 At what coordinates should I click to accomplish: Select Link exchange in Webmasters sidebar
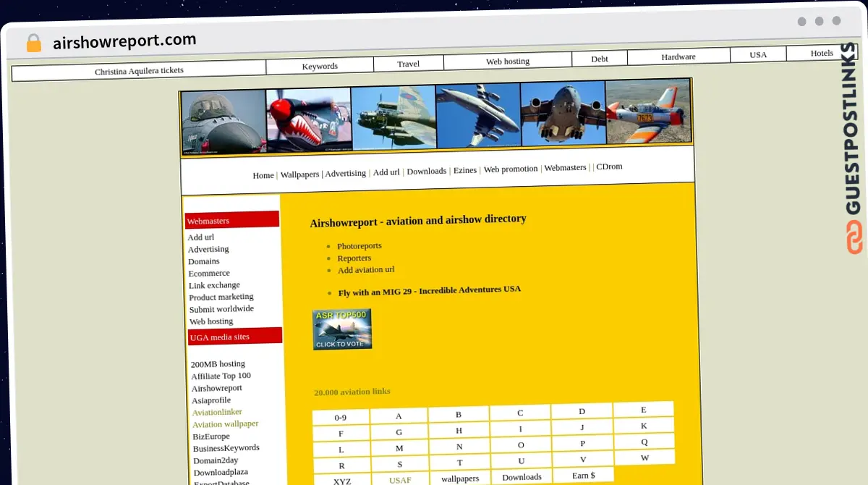(x=214, y=285)
